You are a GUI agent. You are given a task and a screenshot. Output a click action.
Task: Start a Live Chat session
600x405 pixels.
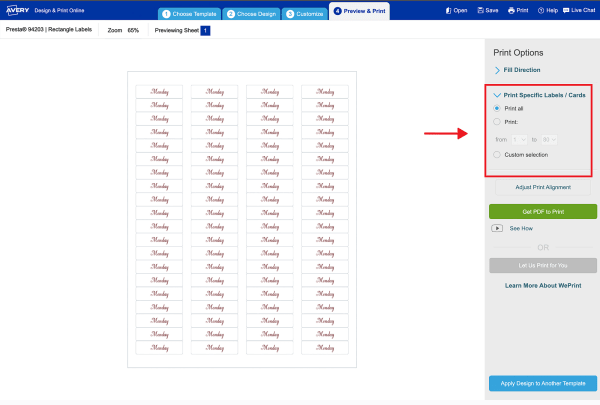[x=579, y=10]
